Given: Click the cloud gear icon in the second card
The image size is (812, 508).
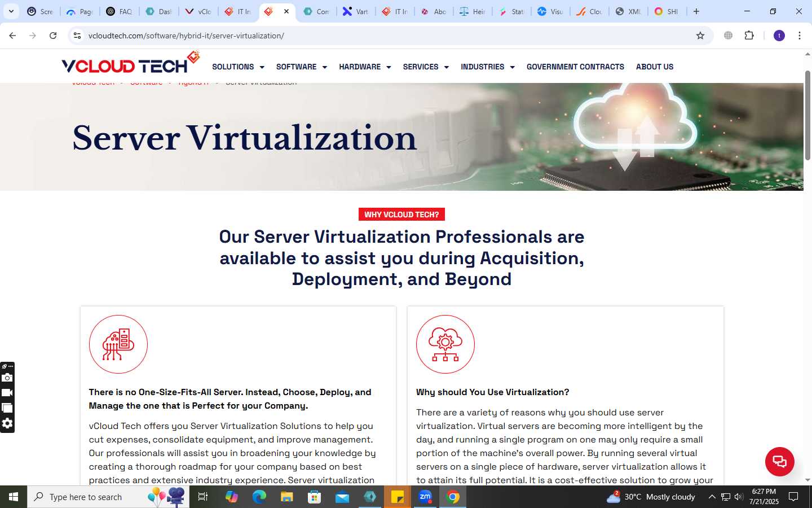Looking at the screenshot, I should pos(445,344).
